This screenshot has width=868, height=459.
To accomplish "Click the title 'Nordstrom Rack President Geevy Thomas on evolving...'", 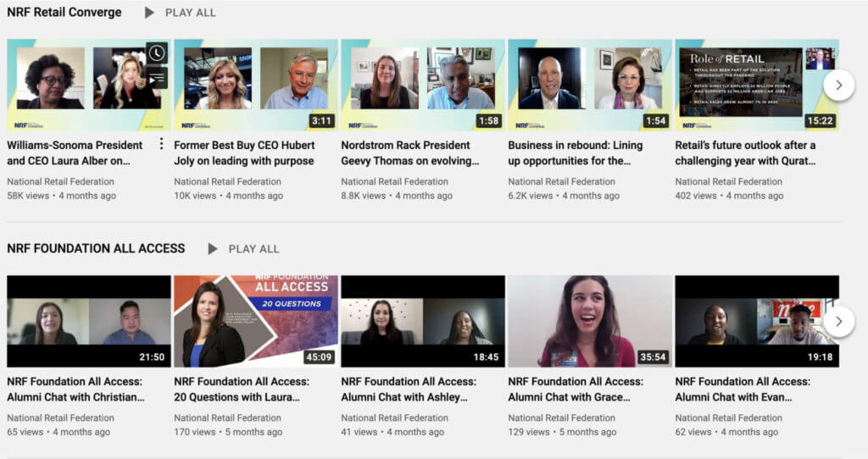I will [410, 152].
